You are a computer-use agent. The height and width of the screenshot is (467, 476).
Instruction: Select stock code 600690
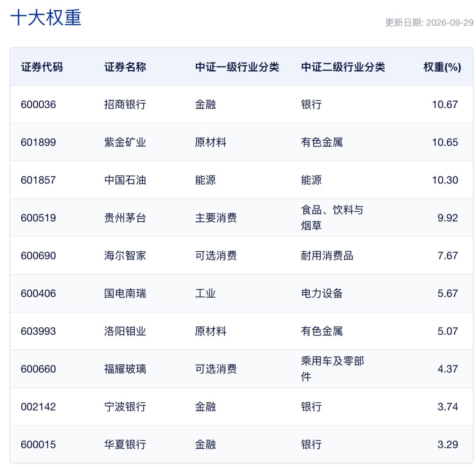pyautogui.click(x=38, y=256)
